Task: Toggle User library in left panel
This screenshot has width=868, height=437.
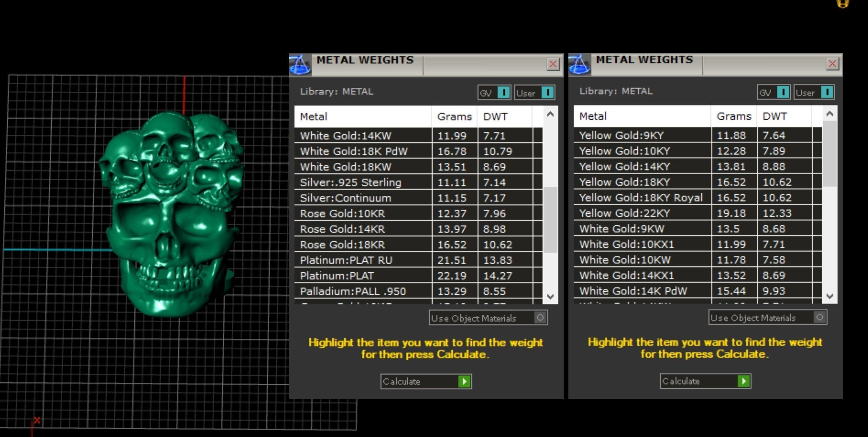Action: (548, 93)
